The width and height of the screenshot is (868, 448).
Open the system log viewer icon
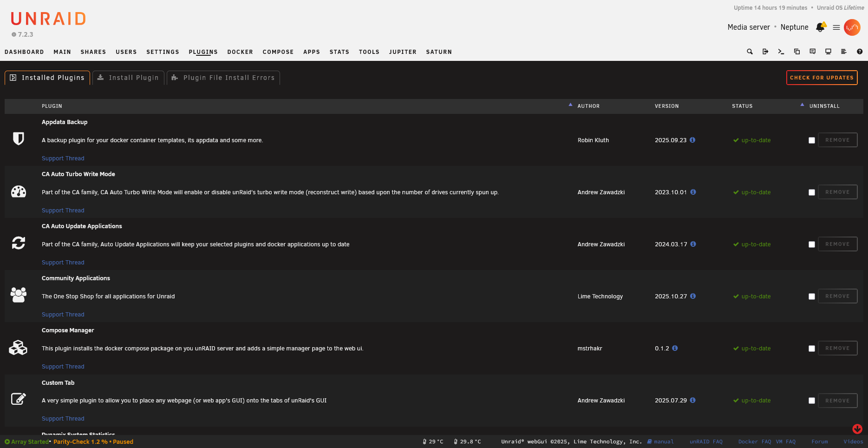[844, 52]
